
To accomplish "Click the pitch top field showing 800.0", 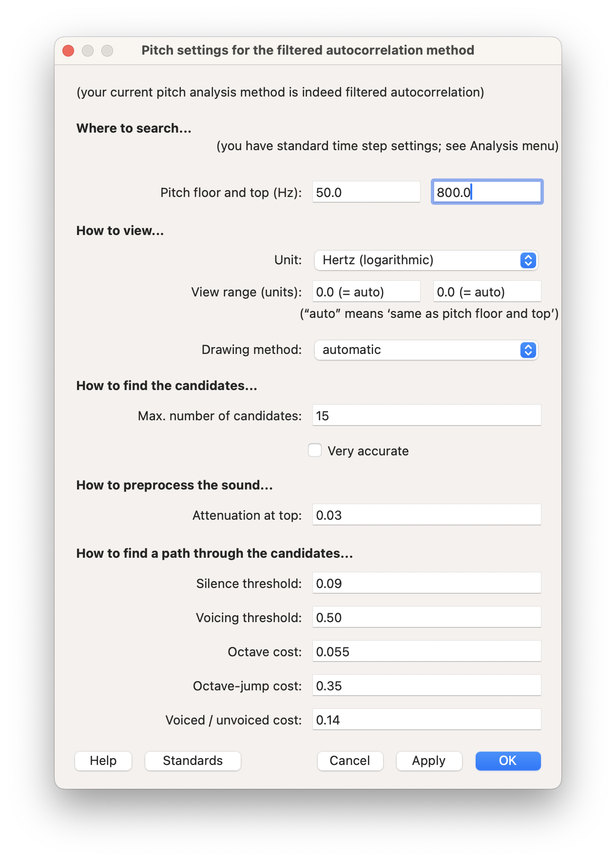I will (487, 192).
